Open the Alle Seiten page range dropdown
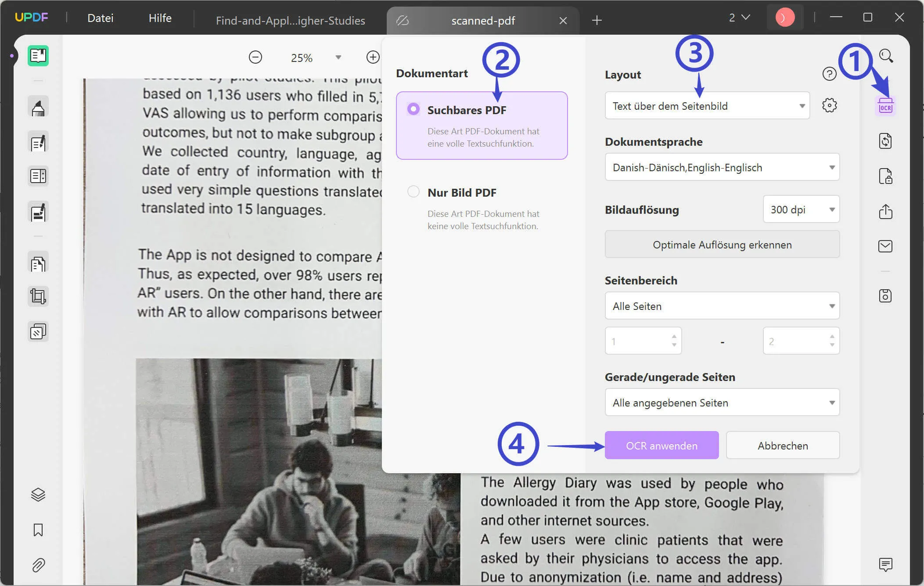 click(722, 306)
